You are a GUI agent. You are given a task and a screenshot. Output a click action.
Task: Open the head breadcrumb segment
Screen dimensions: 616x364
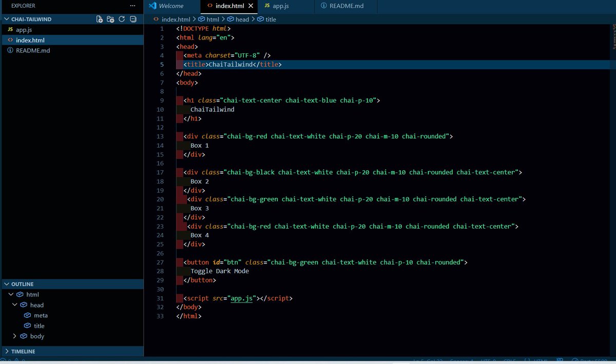tap(242, 19)
